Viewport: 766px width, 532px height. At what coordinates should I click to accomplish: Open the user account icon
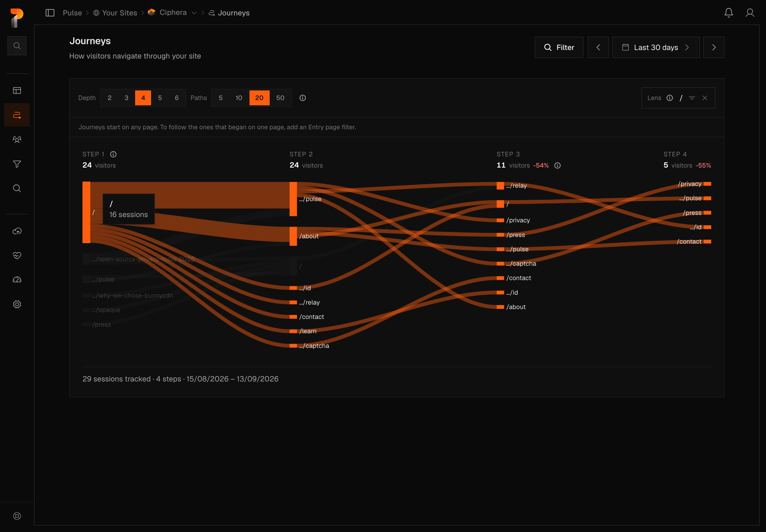[x=750, y=13]
